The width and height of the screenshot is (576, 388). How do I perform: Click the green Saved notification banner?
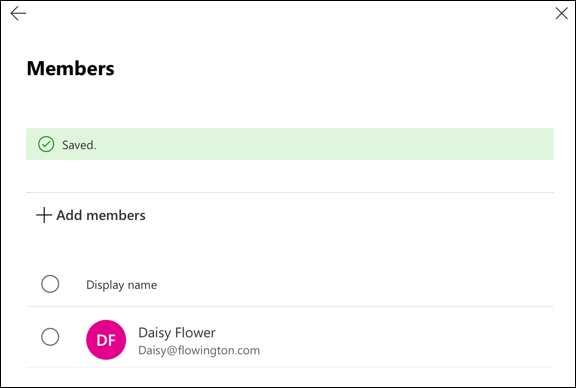[290, 144]
